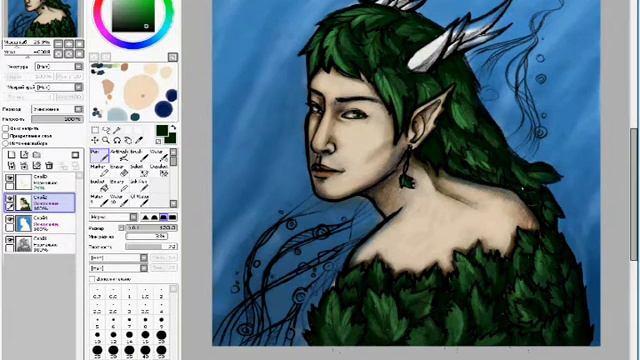Screen dimensions: 640x360
Task: Delete the selected layer with trash icon
Action: coord(49,165)
